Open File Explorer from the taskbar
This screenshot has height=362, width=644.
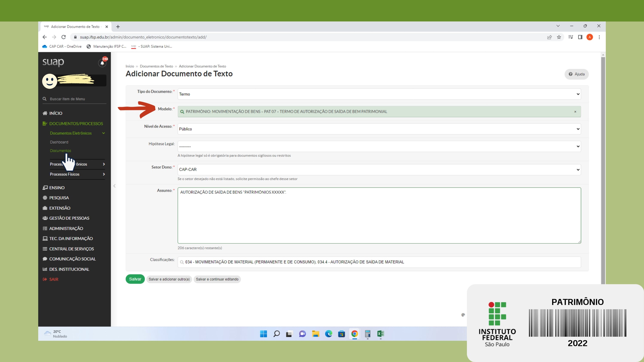[315, 334]
